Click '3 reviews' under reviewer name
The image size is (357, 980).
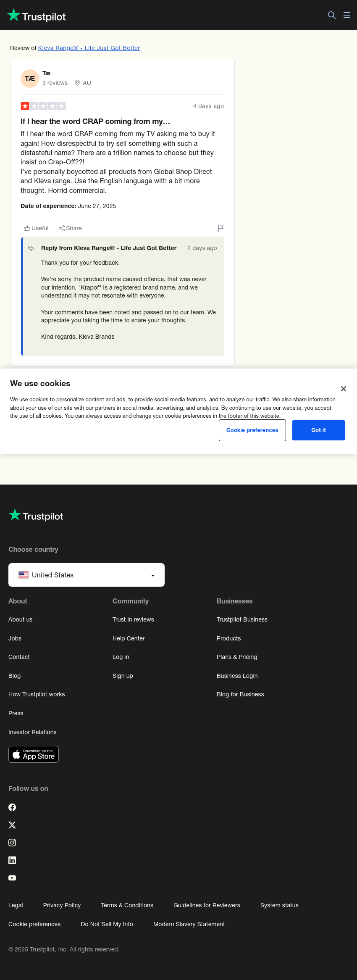(55, 83)
